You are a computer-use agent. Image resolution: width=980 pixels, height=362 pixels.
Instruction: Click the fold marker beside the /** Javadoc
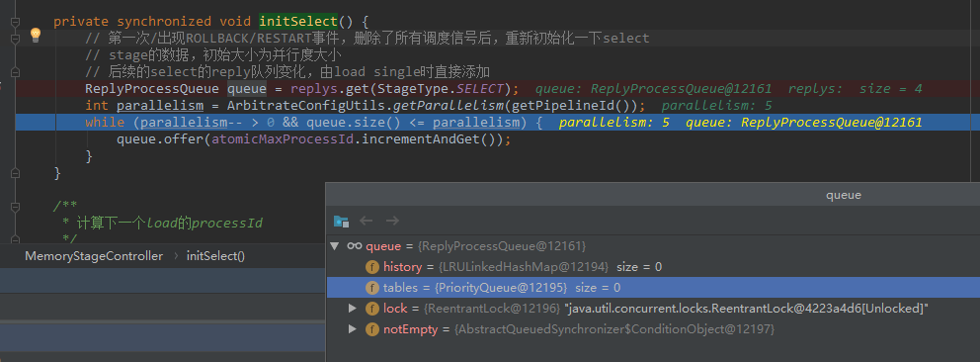point(16,207)
